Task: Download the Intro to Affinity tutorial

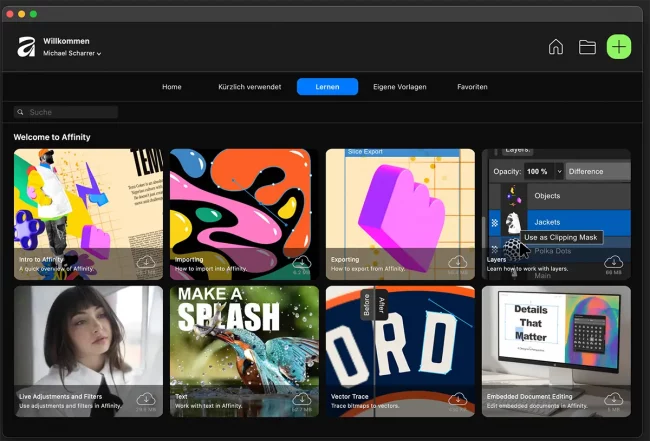Action: point(146,262)
